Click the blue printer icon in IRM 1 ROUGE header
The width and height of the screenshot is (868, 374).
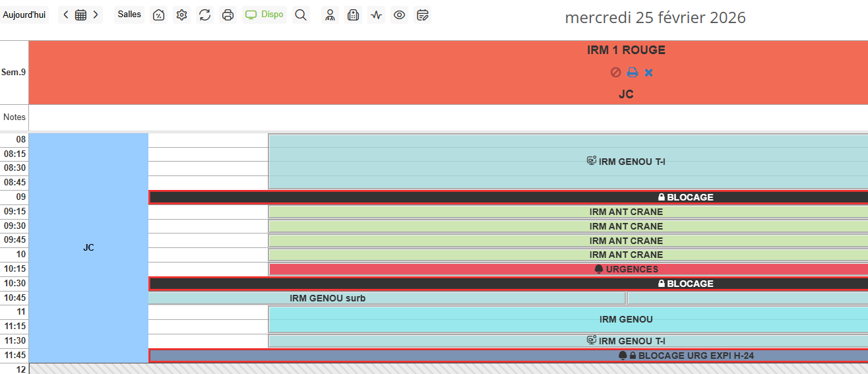coord(633,73)
